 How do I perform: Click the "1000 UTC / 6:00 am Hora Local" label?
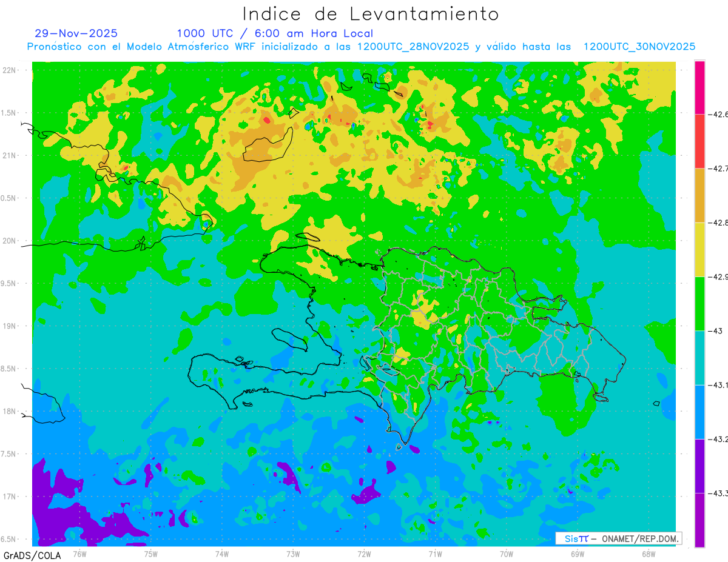click(275, 33)
